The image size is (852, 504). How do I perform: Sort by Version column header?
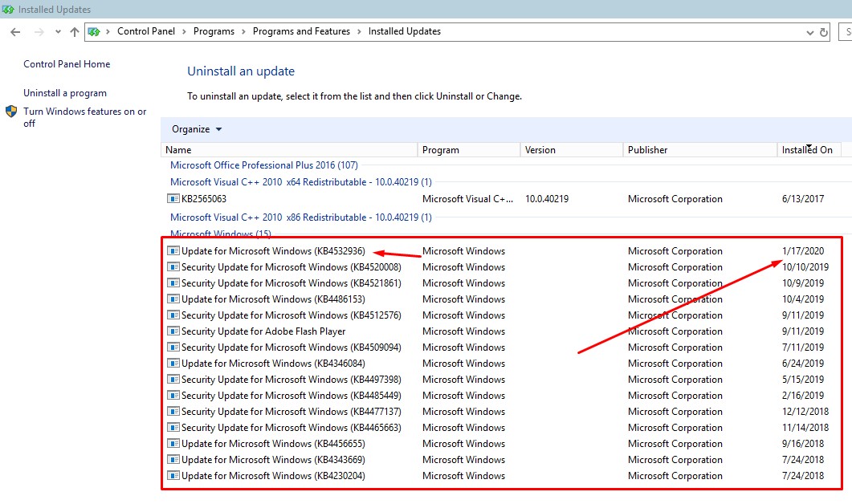(571, 150)
